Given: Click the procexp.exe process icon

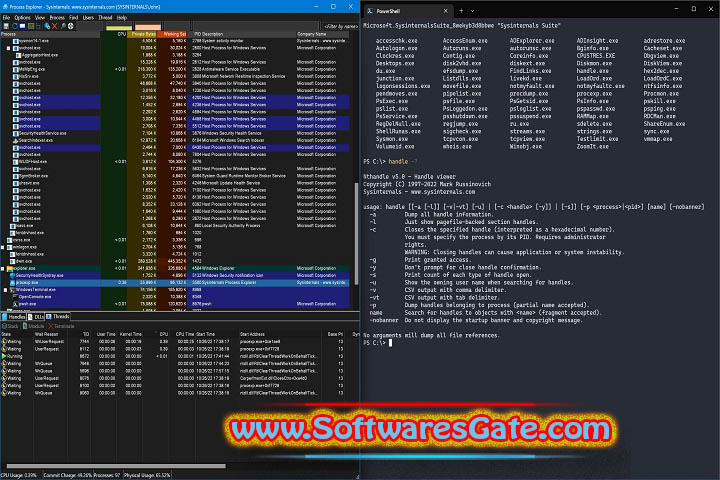Looking at the screenshot, I should click(x=12, y=282).
